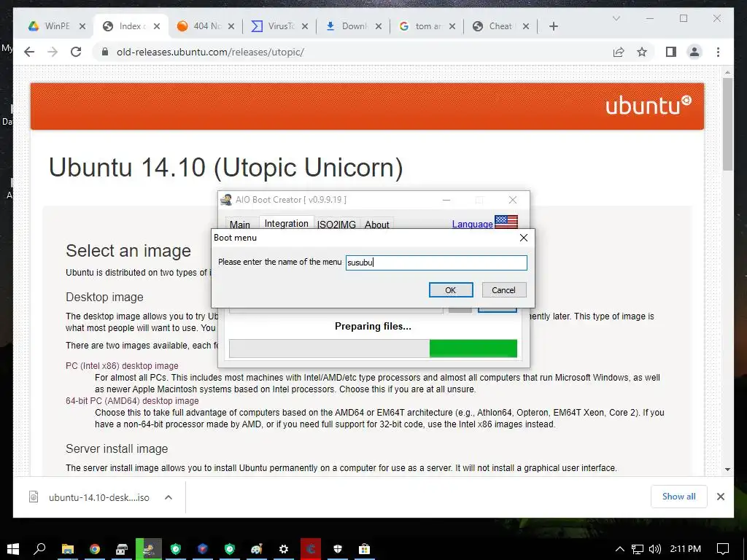
Task: Click the address bar URL
Action: click(210, 52)
